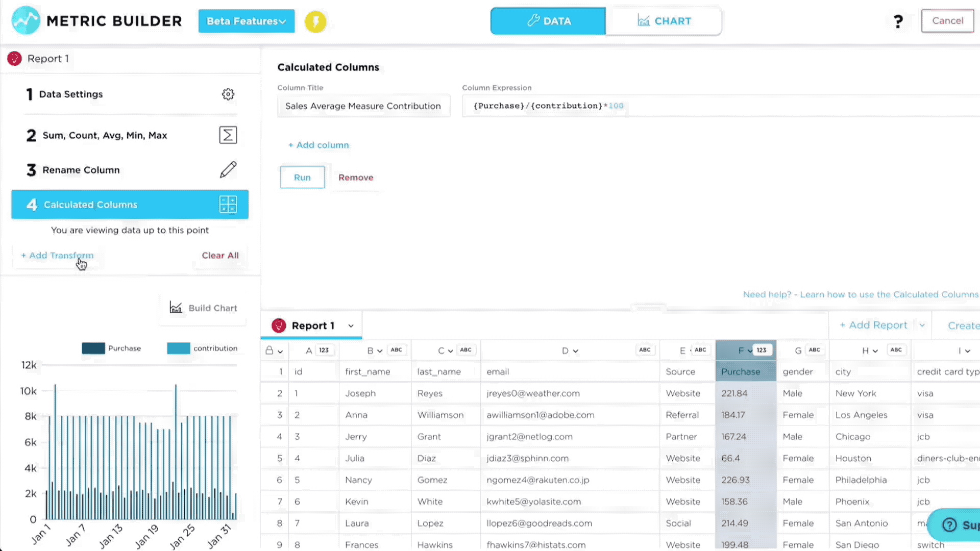Click the Add Transform link
The width and height of the screenshot is (980, 551).
57,256
